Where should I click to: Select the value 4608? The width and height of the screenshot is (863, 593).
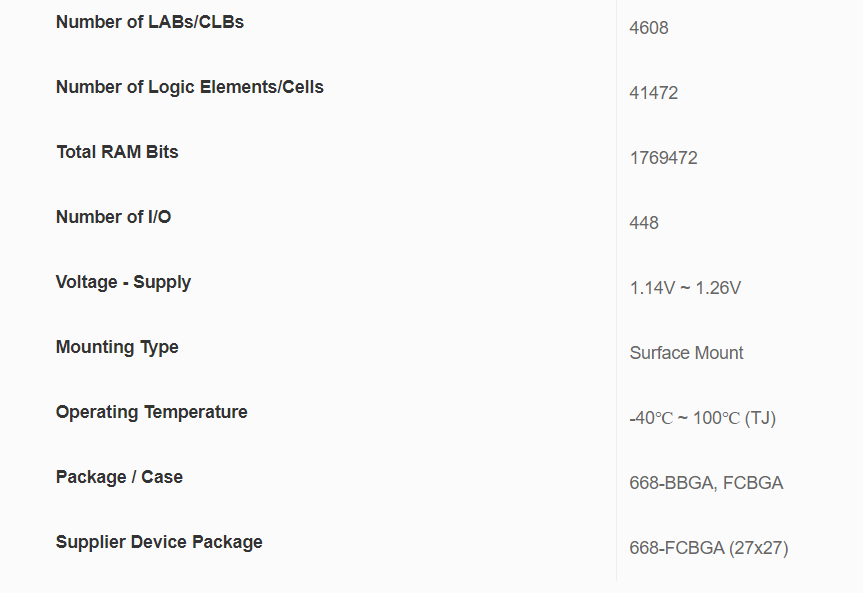[649, 28]
